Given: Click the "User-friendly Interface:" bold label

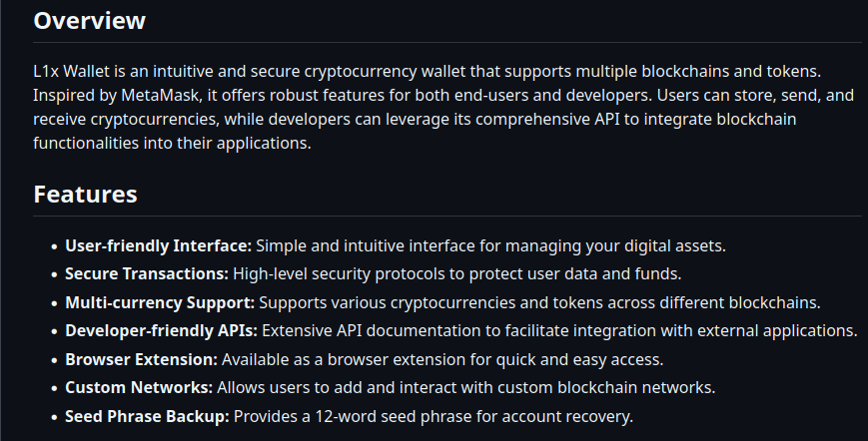Looking at the screenshot, I should (x=159, y=245).
